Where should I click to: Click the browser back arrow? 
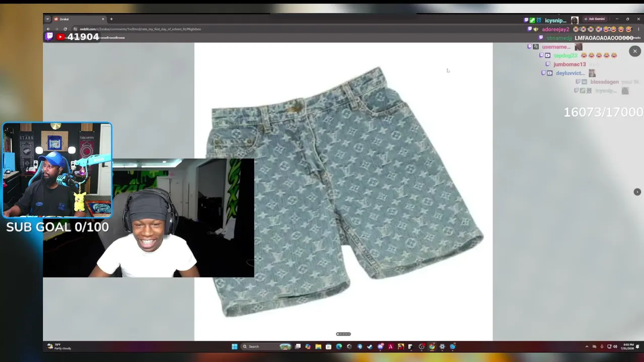click(x=48, y=29)
